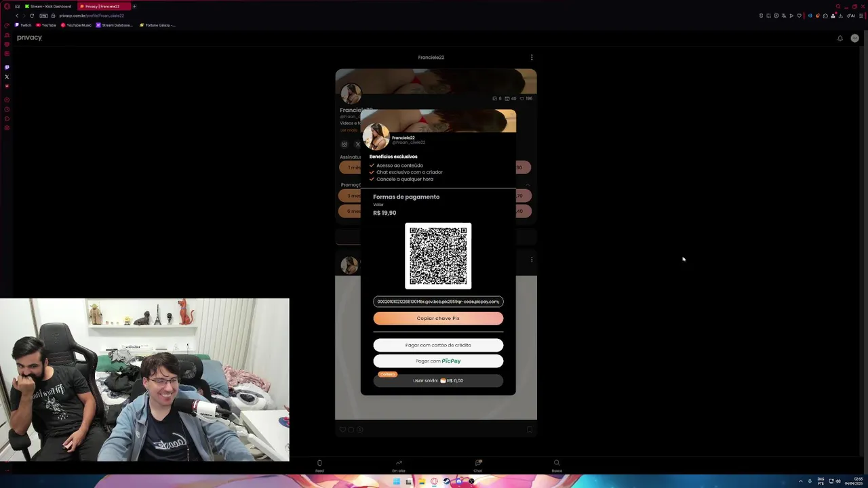This screenshot has width=868, height=488.
Task: Open Twitch from the Opera sidebar
Action: pos(7,67)
